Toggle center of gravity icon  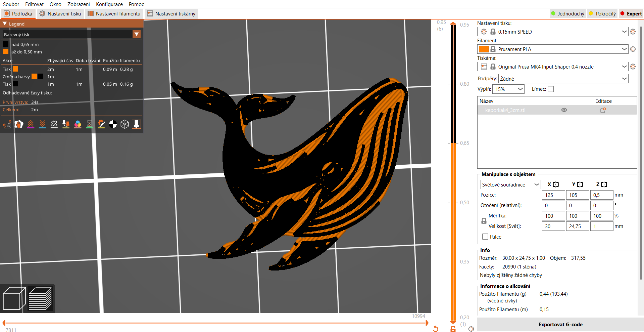click(113, 124)
